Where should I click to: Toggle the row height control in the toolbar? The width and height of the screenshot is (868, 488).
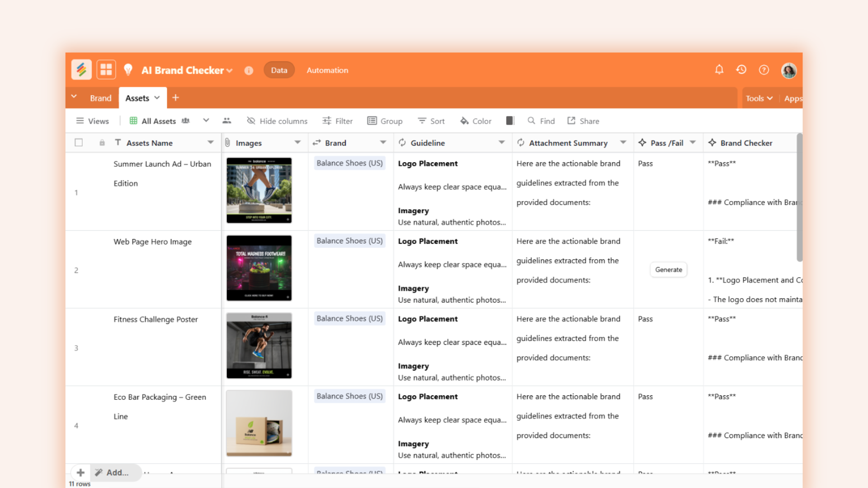click(510, 121)
